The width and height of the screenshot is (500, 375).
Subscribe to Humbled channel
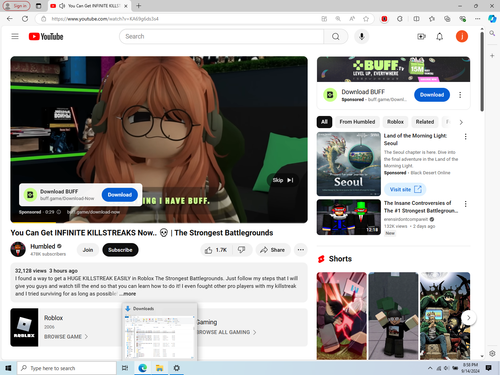tap(120, 250)
